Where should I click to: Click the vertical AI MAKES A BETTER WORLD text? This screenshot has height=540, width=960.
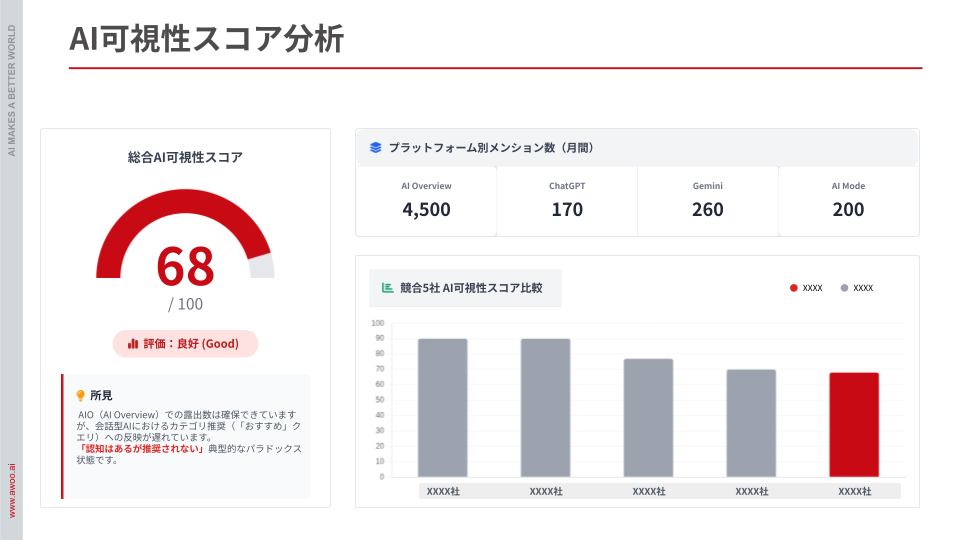click(x=11, y=98)
